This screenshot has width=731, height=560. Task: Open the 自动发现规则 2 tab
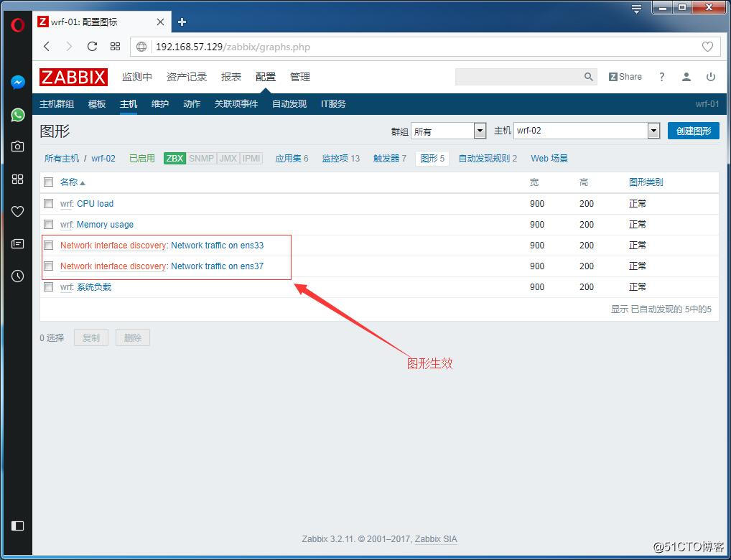click(488, 159)
